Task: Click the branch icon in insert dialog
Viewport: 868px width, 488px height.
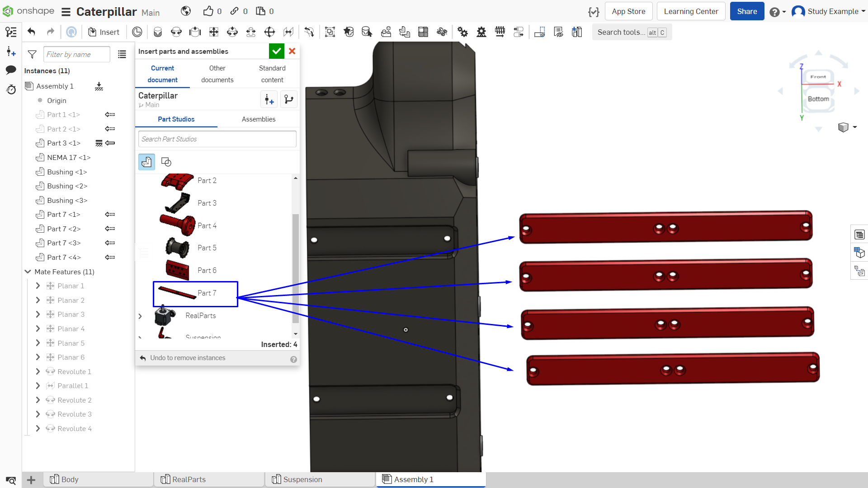Action: pos(289,99)
